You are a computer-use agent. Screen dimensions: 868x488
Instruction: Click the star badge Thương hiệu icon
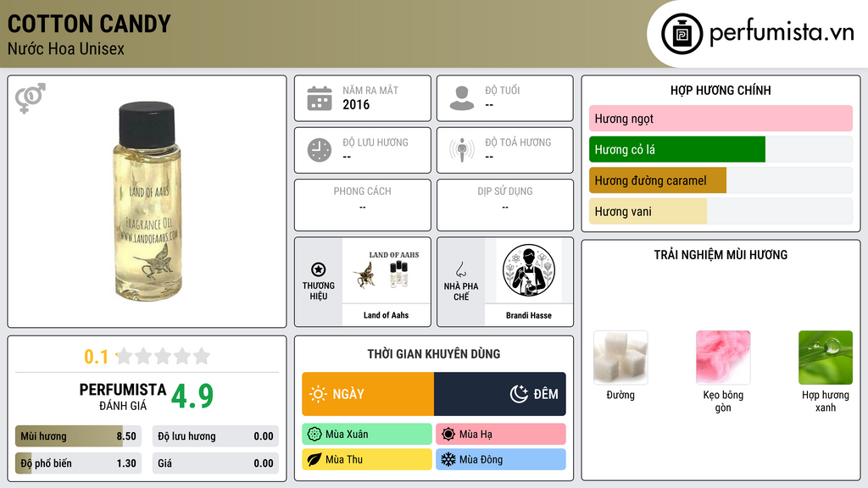coord(319,269)
